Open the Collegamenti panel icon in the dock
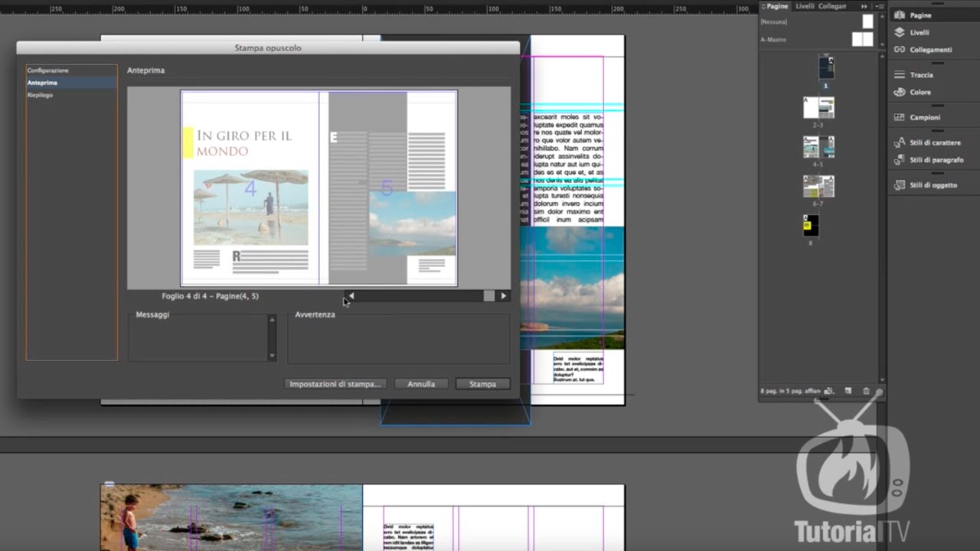This screenshot has width=980, height=551. coord(900,50)
